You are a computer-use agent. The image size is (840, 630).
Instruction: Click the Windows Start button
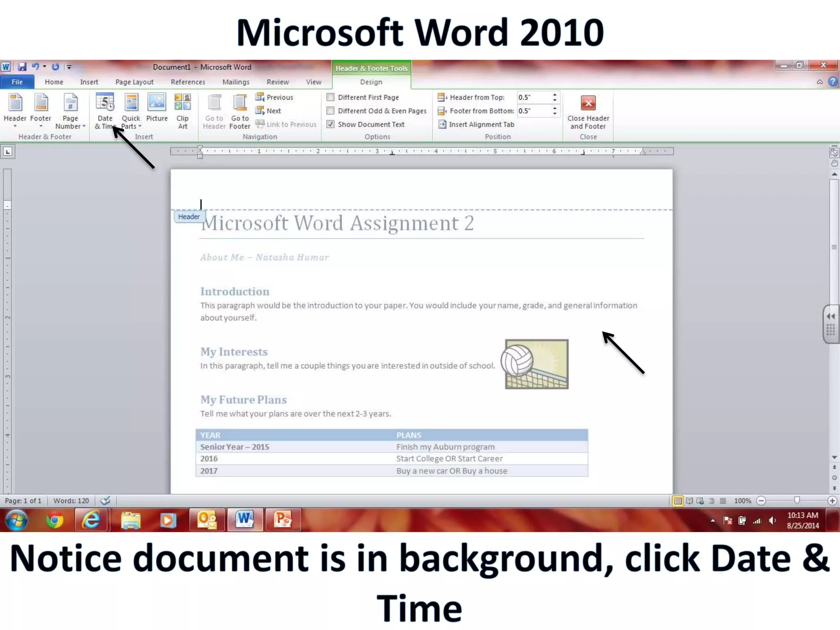point(16,520)
